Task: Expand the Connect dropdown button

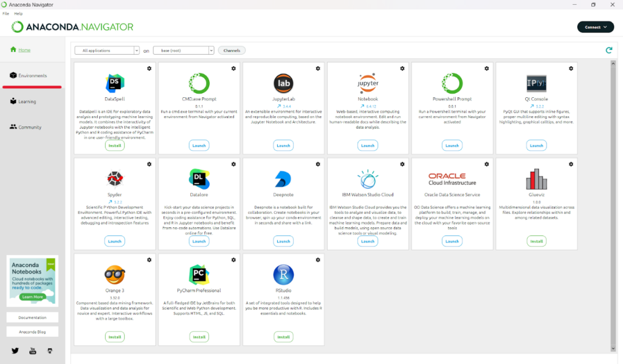Action: [596, 27]
